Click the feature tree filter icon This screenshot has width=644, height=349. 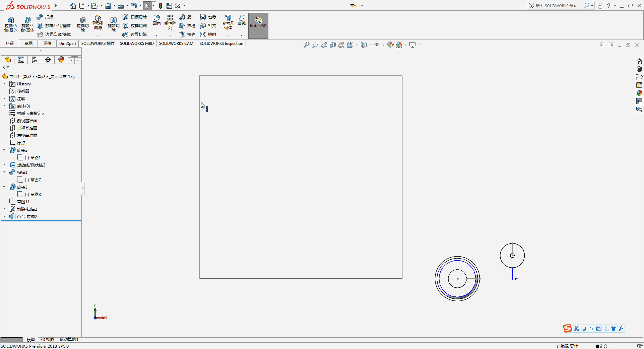(6, 69)
